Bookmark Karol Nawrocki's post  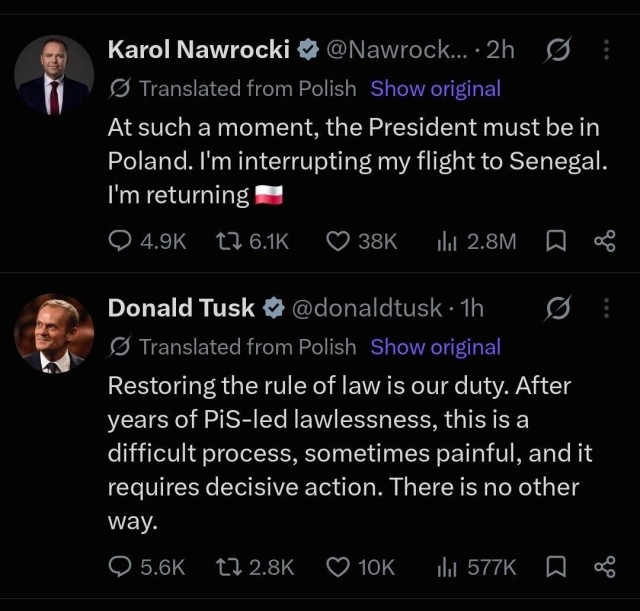click(x=556, y=241)
